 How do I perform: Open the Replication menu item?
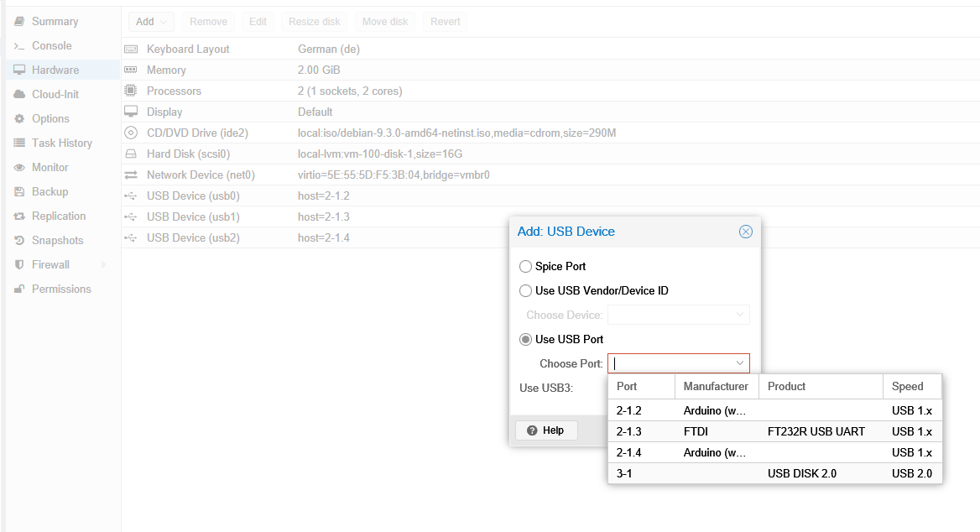pyautogui.click(x=59, y=216)
